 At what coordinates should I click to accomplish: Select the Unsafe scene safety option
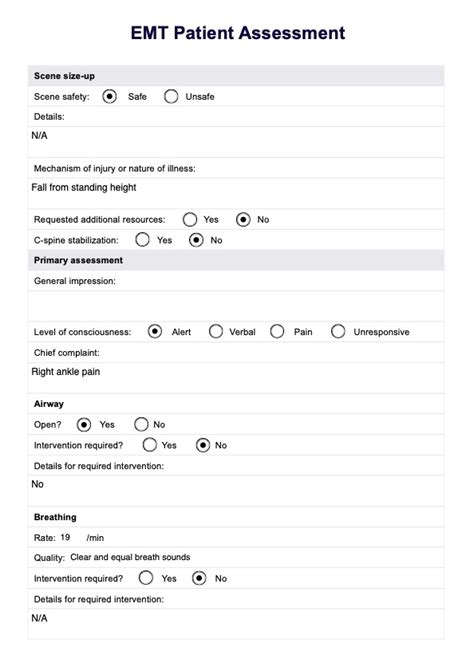(x=171, y=96)
